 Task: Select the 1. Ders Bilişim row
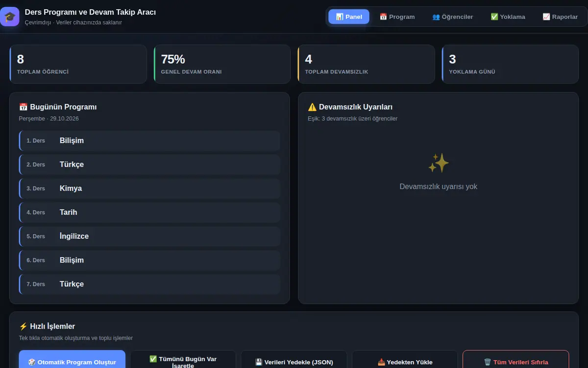pyautogui.click(x=149, y=141)
